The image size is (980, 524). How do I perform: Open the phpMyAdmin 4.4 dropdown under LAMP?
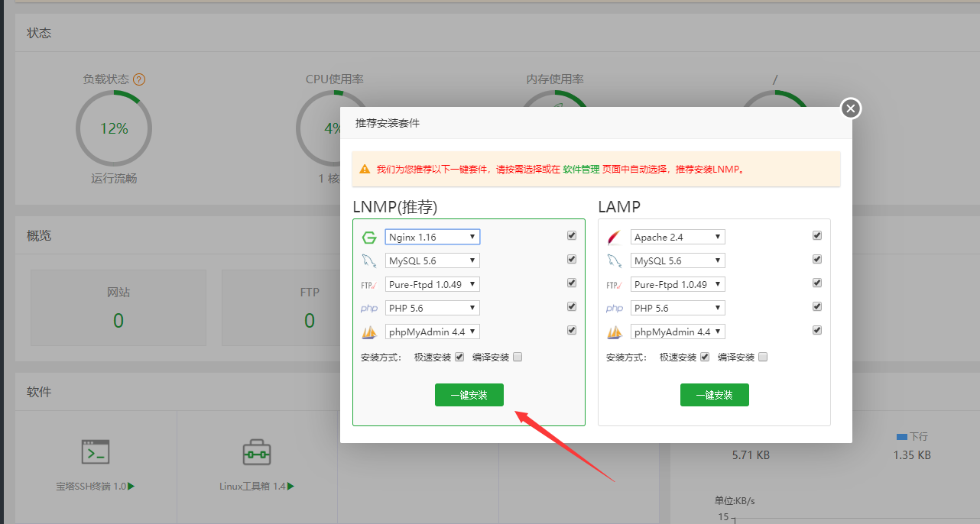click(x=678, y=332)
